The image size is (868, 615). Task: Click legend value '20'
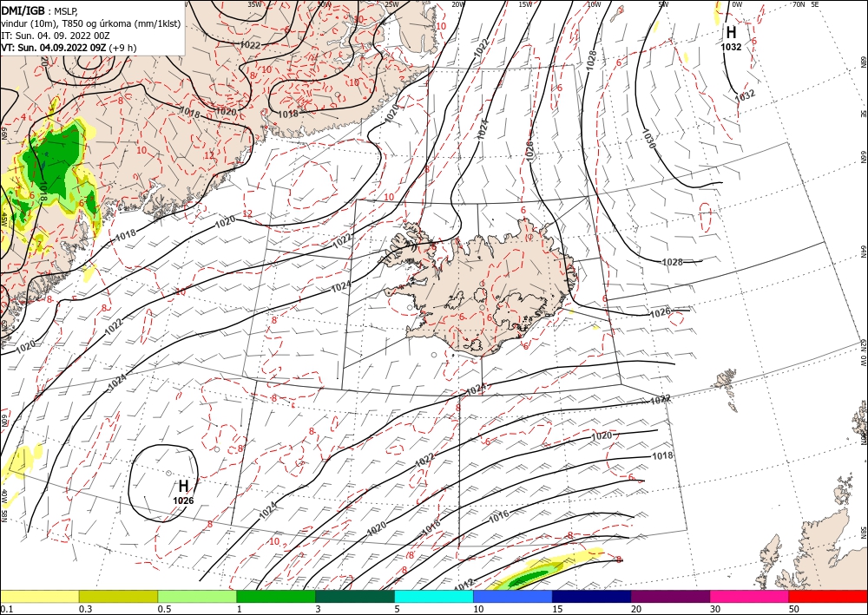click(x=636, y=609)
